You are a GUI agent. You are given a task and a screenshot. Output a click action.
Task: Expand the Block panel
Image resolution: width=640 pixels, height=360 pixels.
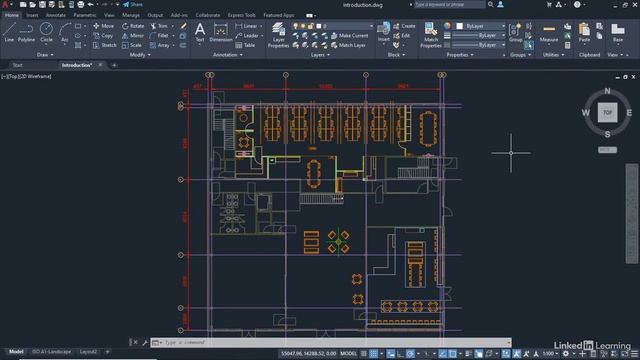396,55
